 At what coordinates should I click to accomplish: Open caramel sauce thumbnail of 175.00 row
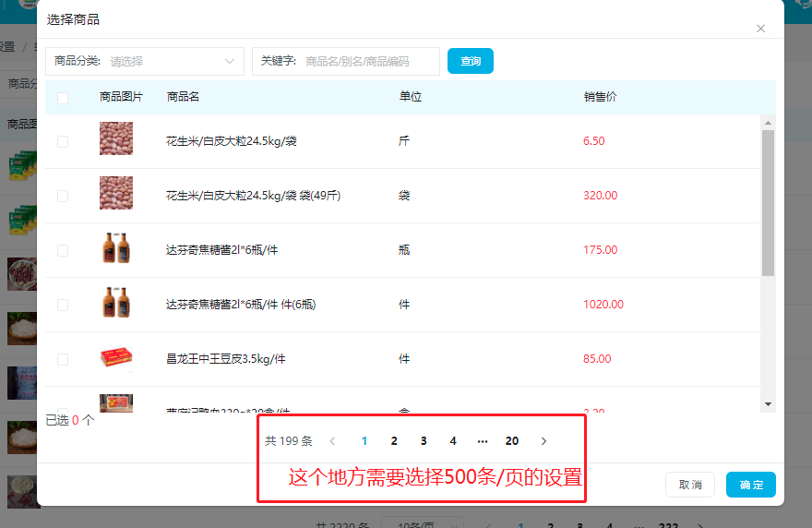(116, 247)
